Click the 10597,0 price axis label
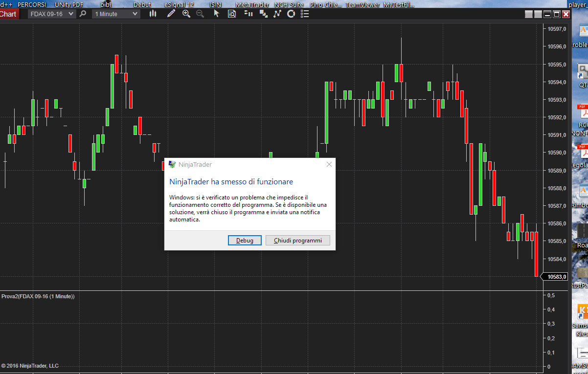The image size is (588, 374). tap(557, 29)
